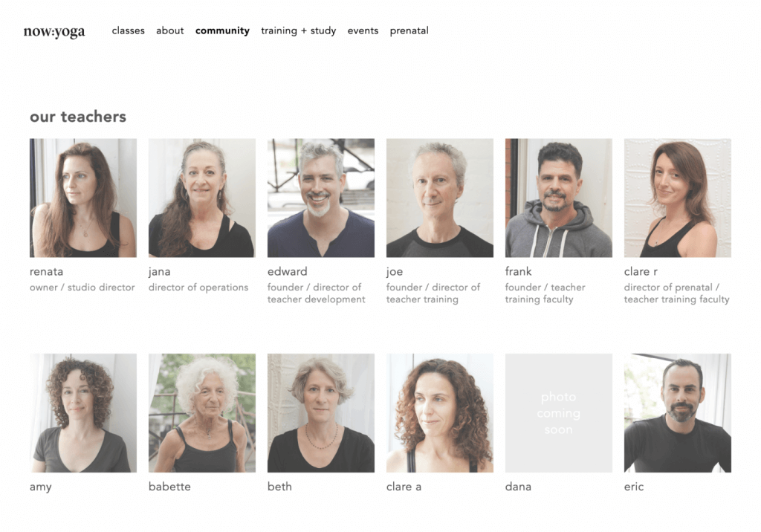Screen dimensions: 761x532
Task: Click Joe's portrait thumbnail
Action: click(x=440, y=198)
